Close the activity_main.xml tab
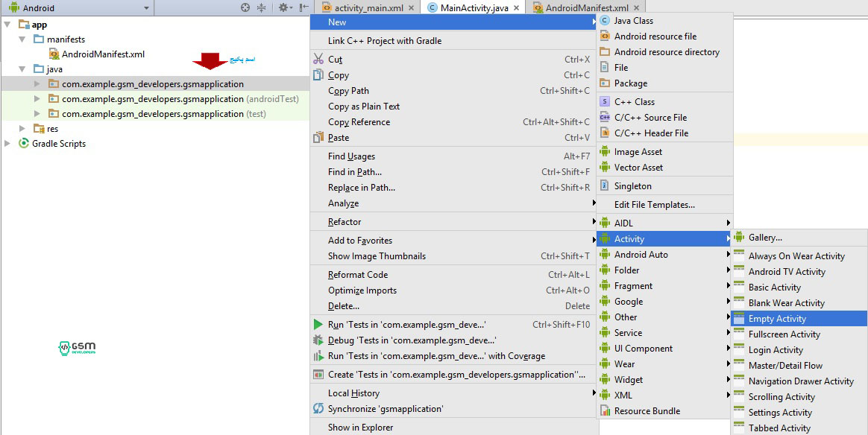This screenshot has height=435, width=868. [412, 7]
